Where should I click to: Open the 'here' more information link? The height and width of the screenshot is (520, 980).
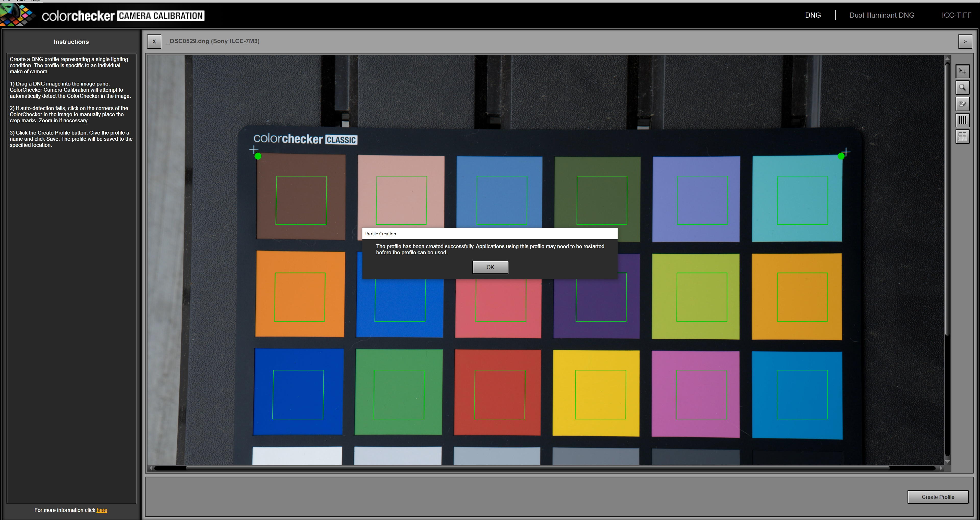pyautogui.click(x=102, y=510)
